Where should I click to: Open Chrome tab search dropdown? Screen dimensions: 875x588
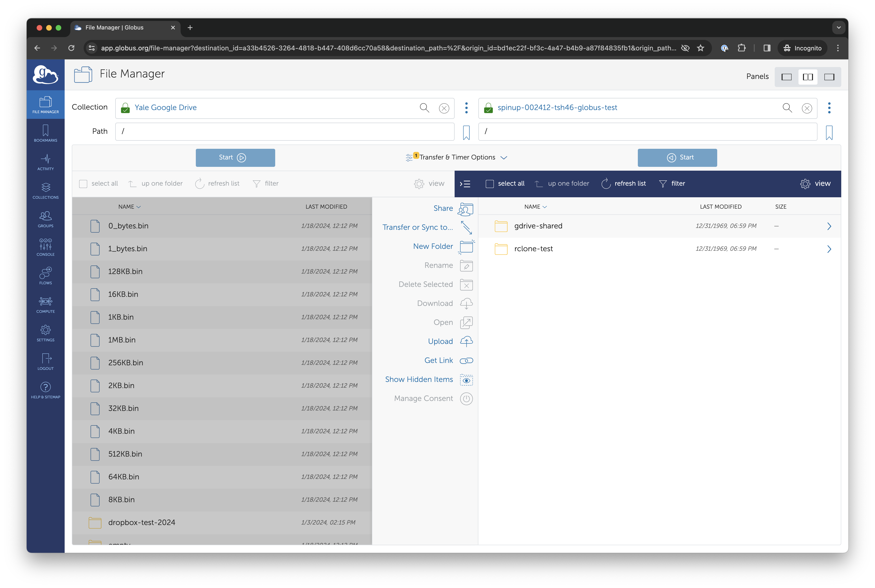tap(839, 28)
